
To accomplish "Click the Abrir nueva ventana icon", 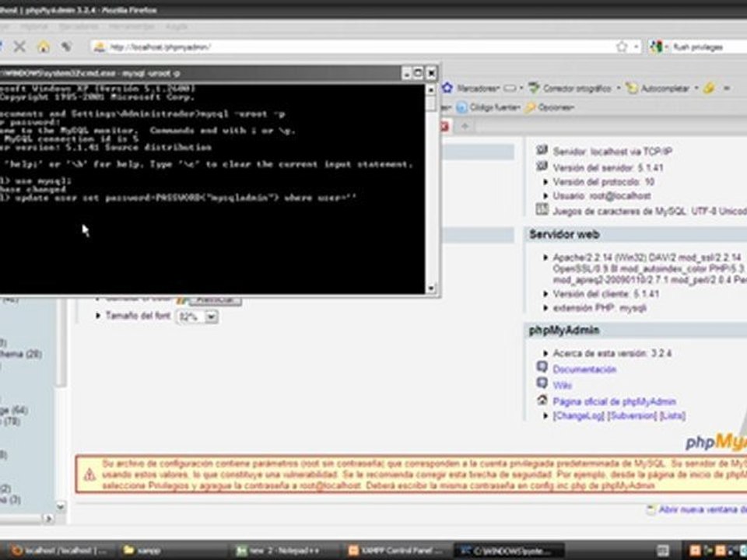I will (x=651, y=510).
